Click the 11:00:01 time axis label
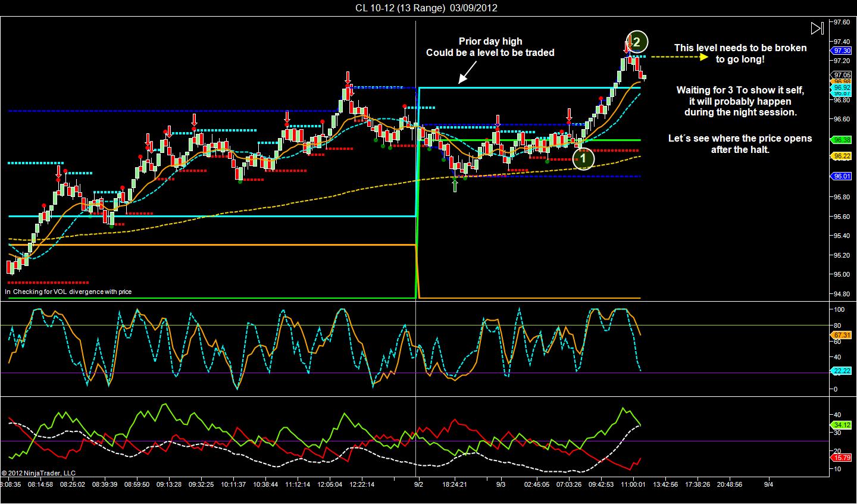This screenshot has height=504, width=857. (633, 484)
